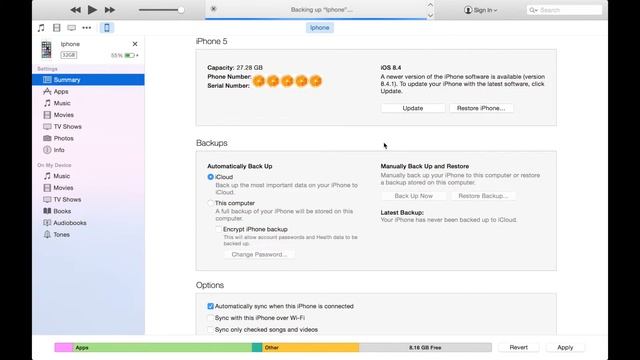Cancel the backup with the X icon
The height and width of the screenshot is (360, 640).
click(213, 9)
